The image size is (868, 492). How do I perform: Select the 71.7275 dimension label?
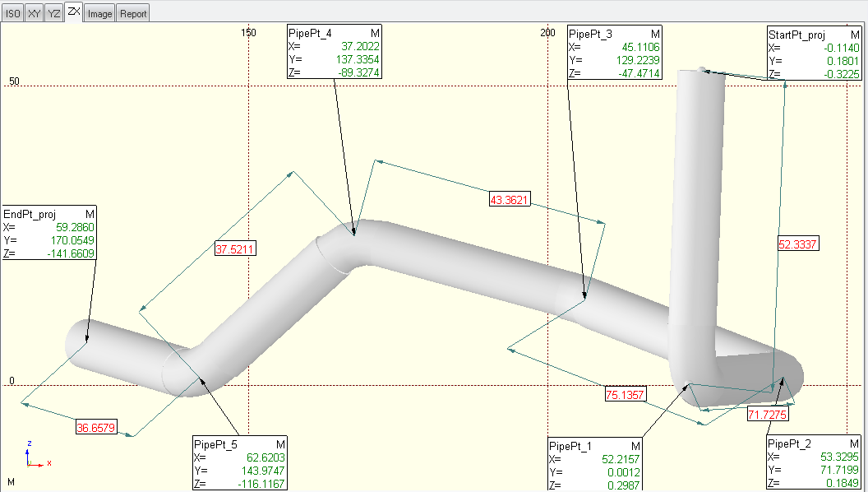tap(768, 415)
